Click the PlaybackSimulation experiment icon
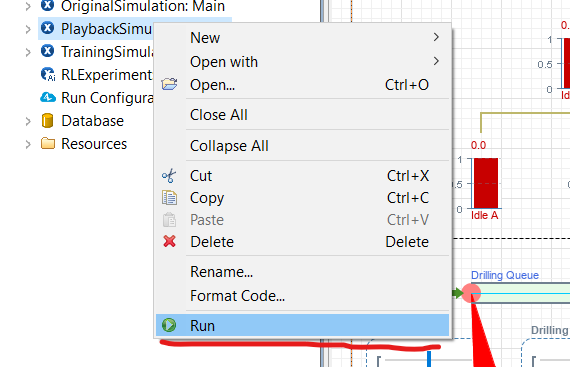The image size is (570, 367). tap(47, 28)
